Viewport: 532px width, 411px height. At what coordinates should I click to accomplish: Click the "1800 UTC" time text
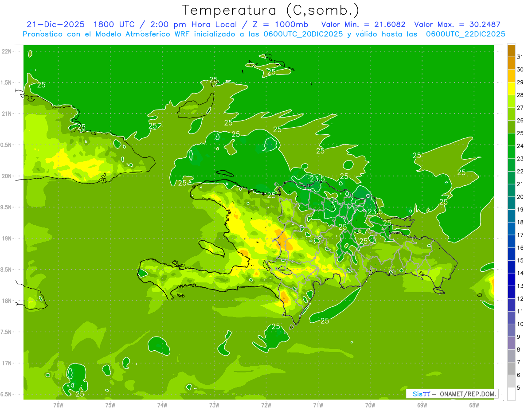113,24
